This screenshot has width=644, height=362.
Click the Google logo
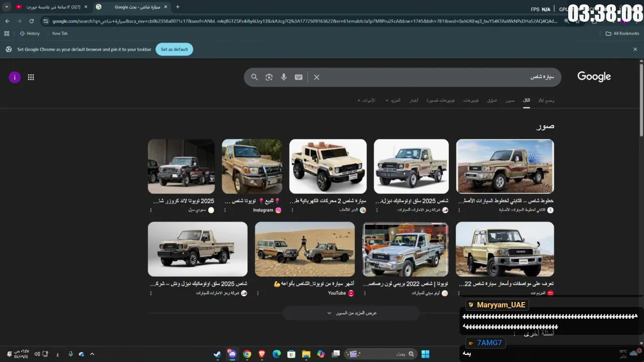click(594, 77)
